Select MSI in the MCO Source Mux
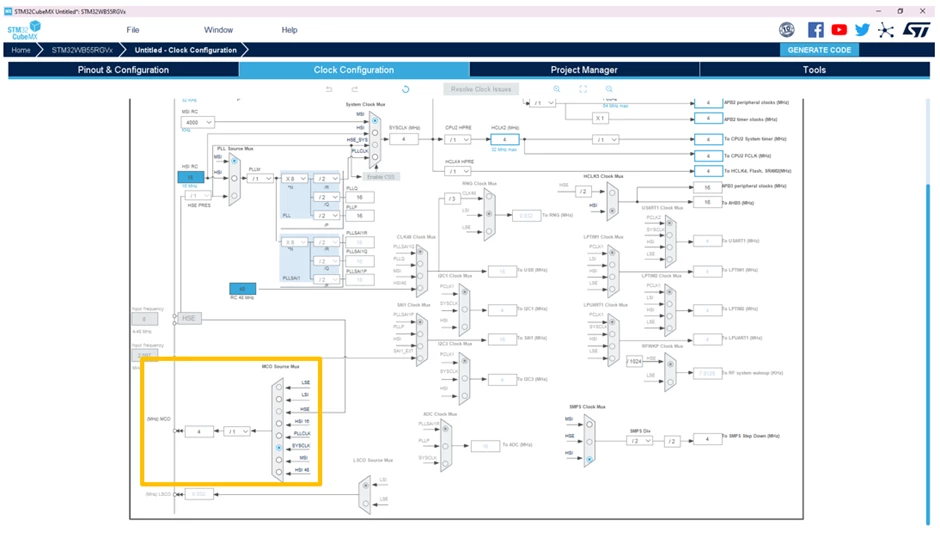The width and height of the screenshot is (940, 538). coord(279,460)
